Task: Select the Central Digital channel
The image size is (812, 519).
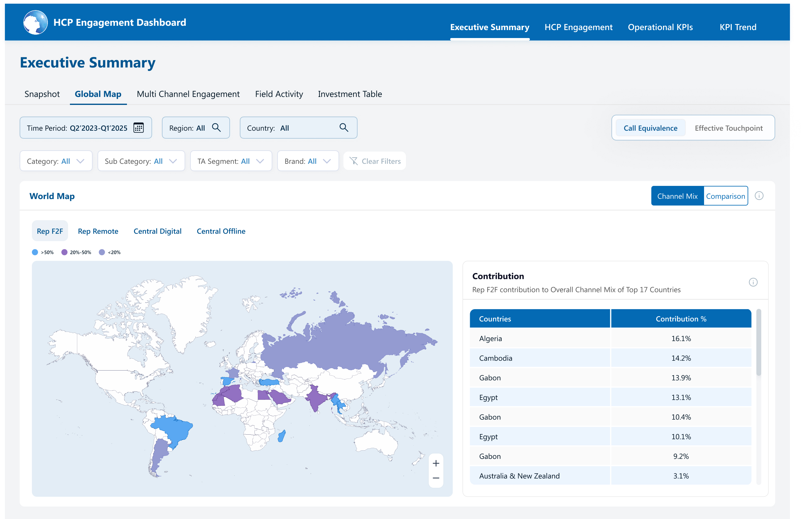Action: tap(157, 231)
